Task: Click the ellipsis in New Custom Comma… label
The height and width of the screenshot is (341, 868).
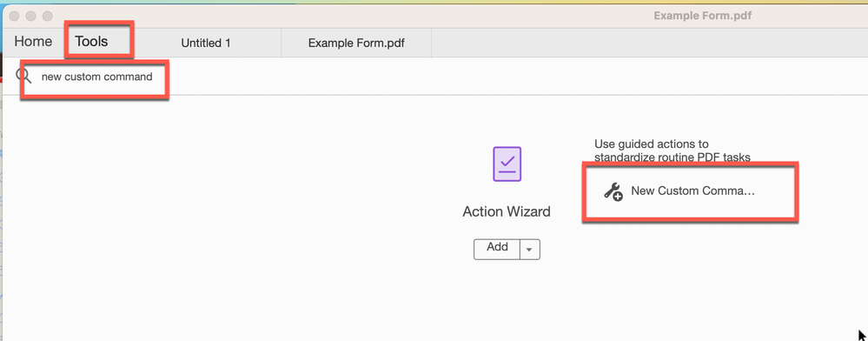Action: click(749, 194)
